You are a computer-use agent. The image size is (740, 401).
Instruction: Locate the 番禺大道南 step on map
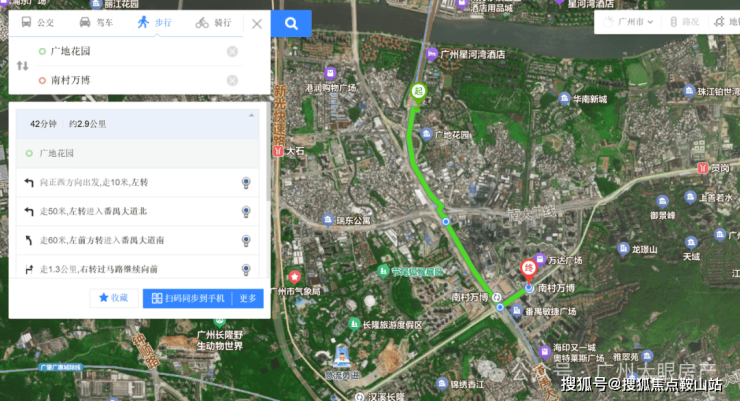[x=246, y=241]
